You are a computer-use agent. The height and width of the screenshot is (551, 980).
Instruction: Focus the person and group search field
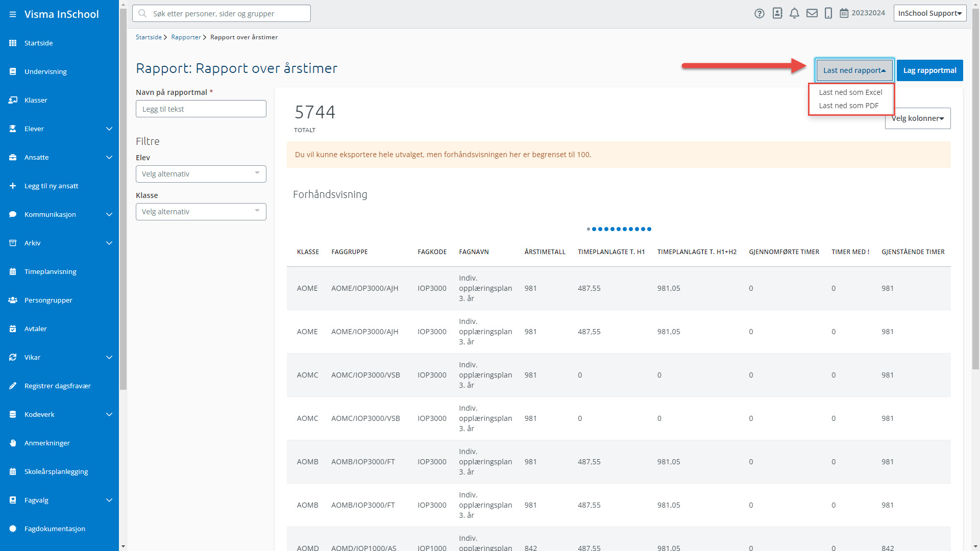click(222, 13)
